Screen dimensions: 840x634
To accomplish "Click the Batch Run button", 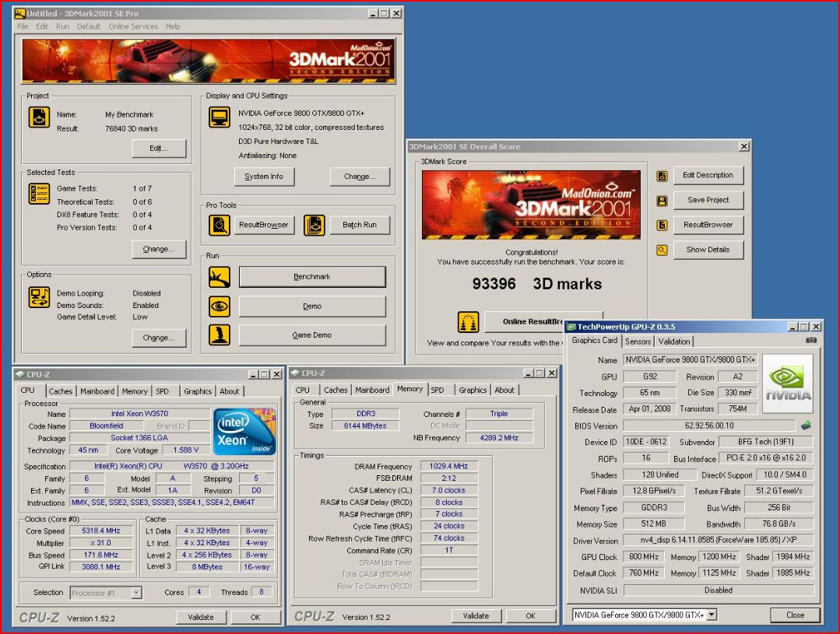I will point(360,225).
